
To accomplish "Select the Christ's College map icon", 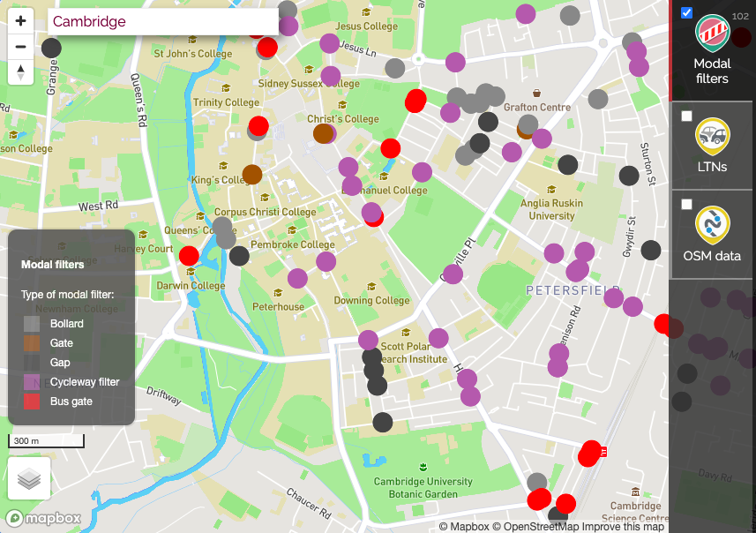I will click(342, 105).
